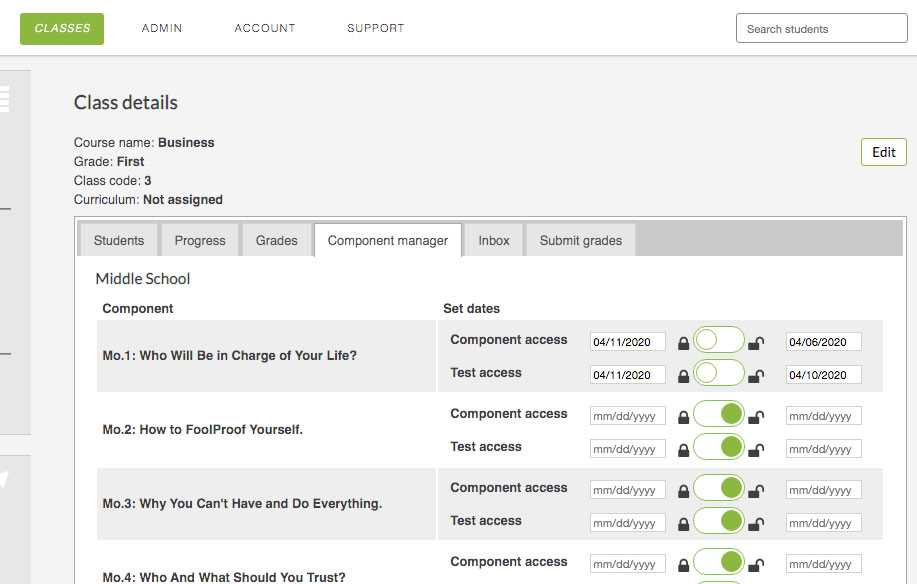Viewport: 917px width, 584px height.
Task: Click unlocked padlock icon for Mo.1 Component access
Action: pyautogui.click(x=756, y=343)
